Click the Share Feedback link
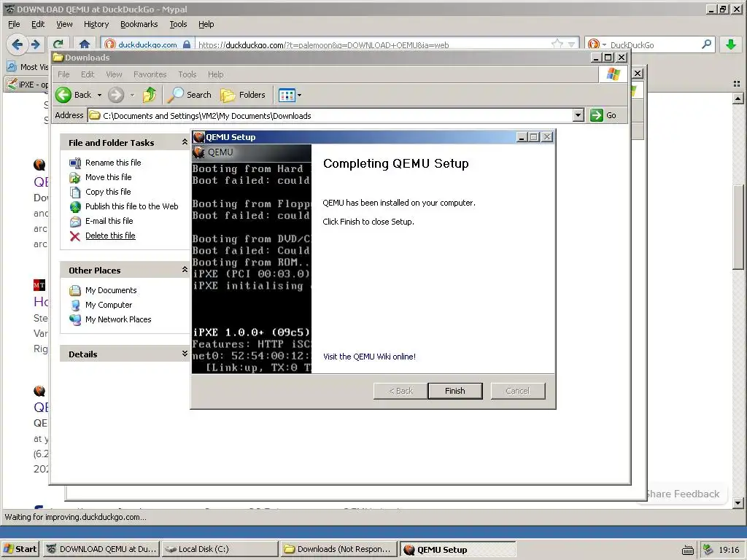Screen dimensions: 747x560 [x=682, y=494]
